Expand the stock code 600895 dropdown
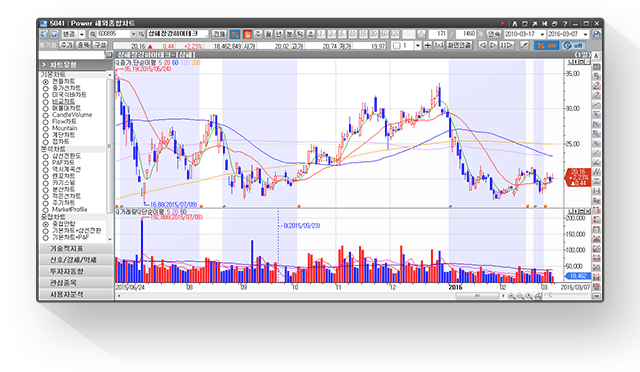This screenshot has height=372, width=640. (133, 34)
